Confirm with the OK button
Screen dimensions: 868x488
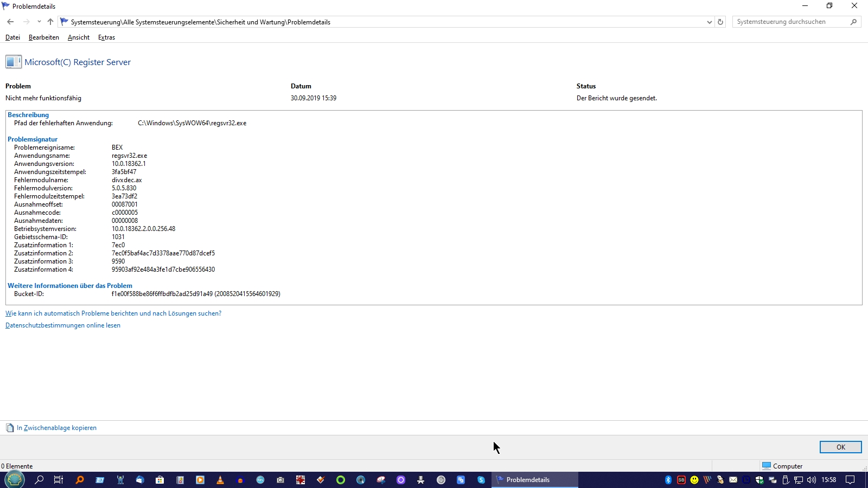pos(840,447)
